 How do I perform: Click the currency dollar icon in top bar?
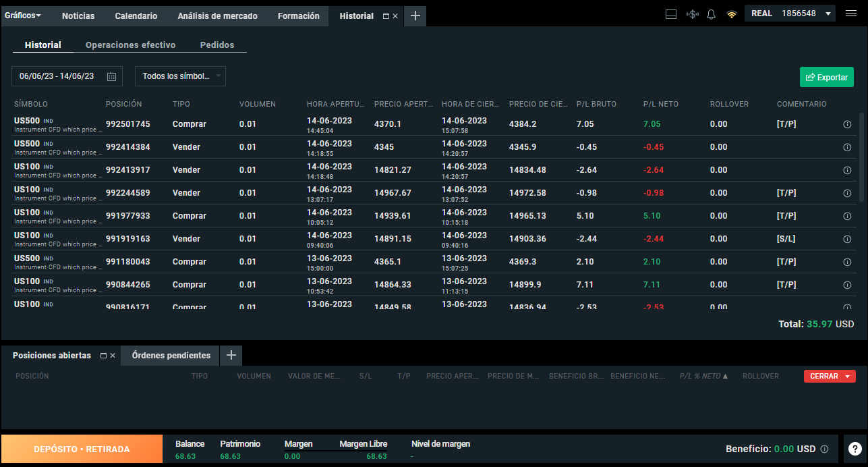click(692, 14)
